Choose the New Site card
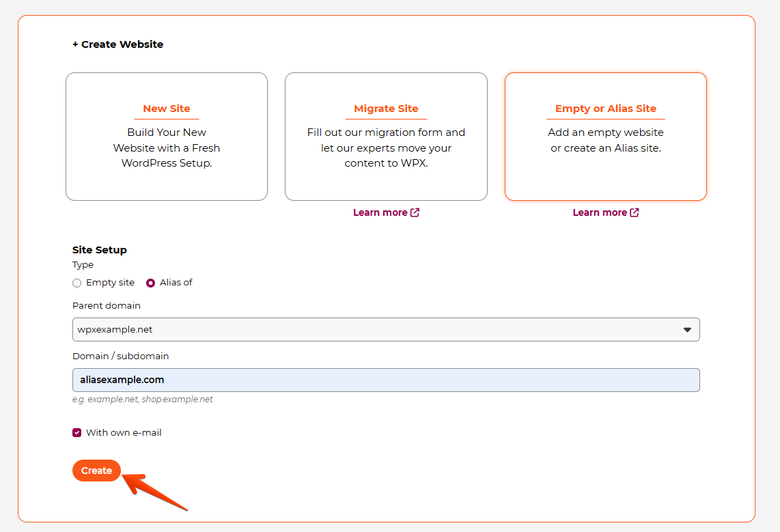This screenshot has width=780, height=532. [x=167, y=137]
